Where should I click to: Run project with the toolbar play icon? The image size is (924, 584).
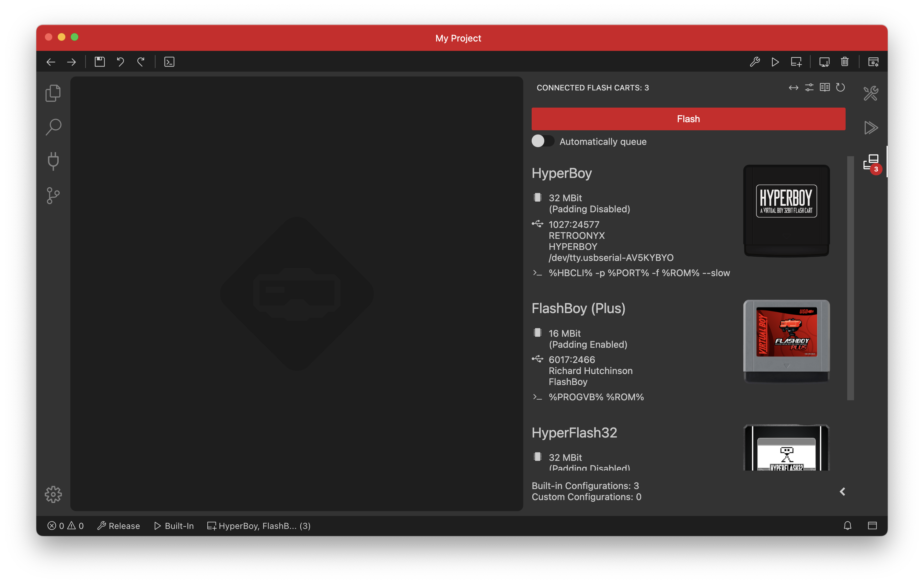(775, 62)
